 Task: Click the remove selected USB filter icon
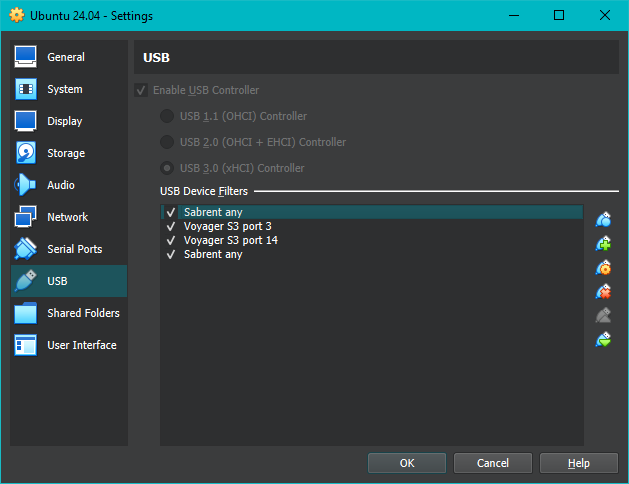pos(603,292)
